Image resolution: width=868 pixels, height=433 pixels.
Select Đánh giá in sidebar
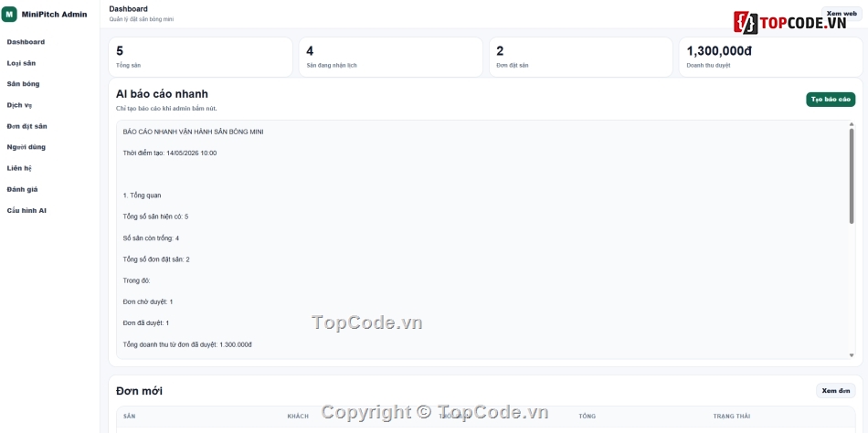click(x=22, y=189)
